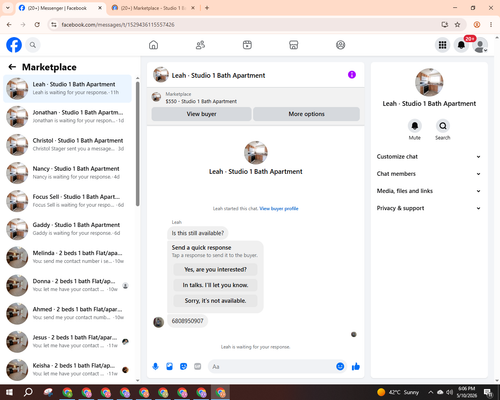Viewport: 500px width, 400px height.
Task: Open the tab search dropdown arrow
Action: (8, 8)
